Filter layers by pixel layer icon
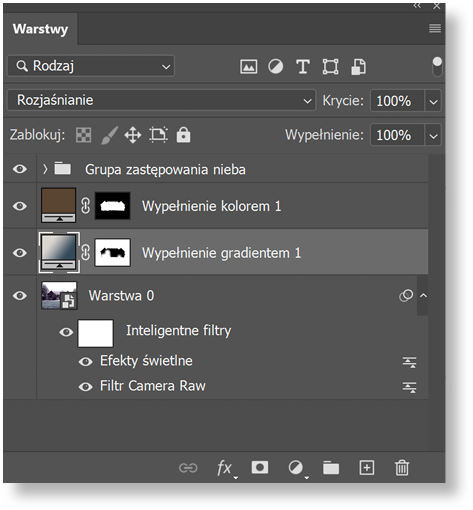The height and width of the screenshot is (510, 473). pos(249,67)
